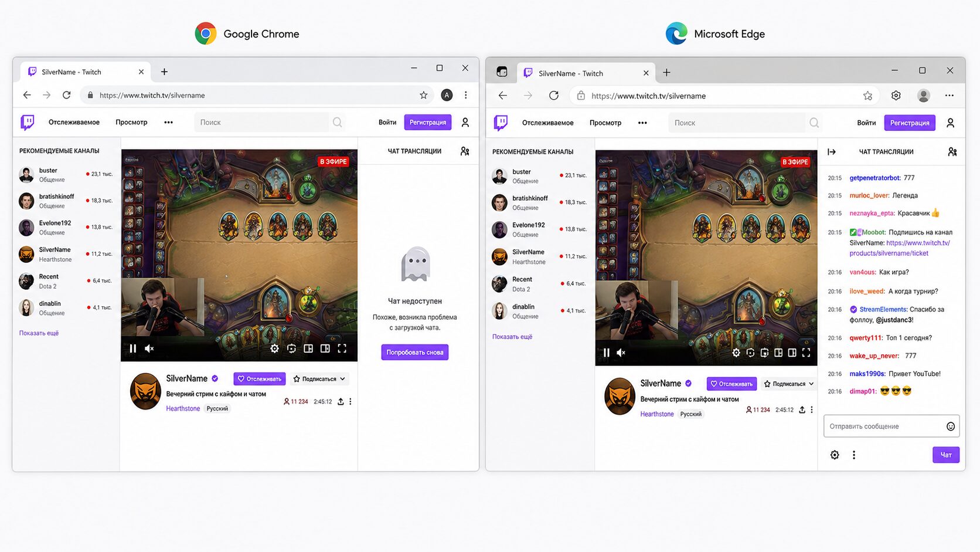This screenshot has width=980, height=552.
Task: Click the clip icon in Chrome player
Action: pos(291,348)
